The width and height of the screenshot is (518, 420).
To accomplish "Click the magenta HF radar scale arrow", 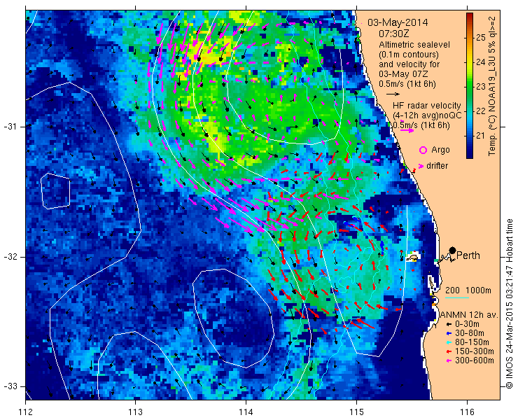I will pyautogui.click(x=407, y=130).
